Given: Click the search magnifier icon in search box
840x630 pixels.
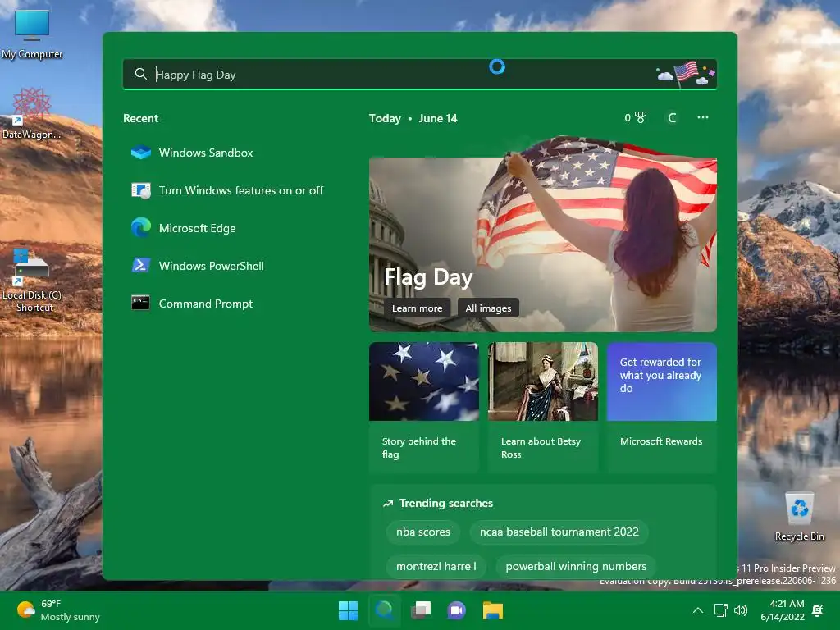Looking at the screenshot, I should click(141, 74).
